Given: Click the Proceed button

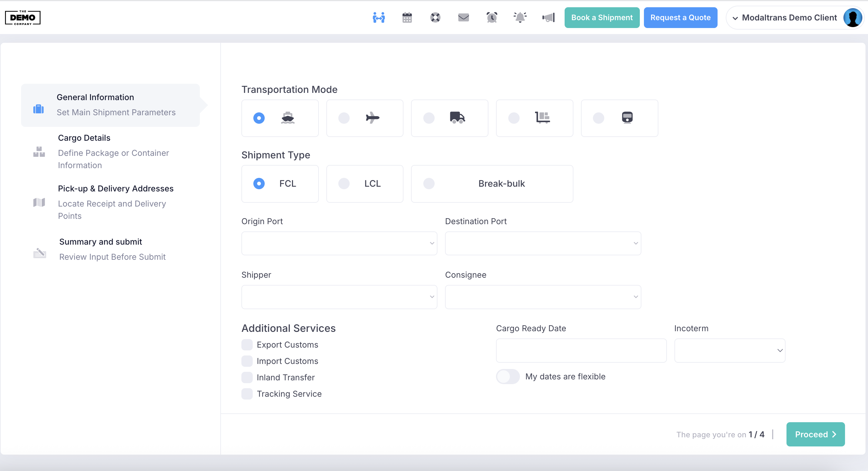Looking at the screenshot, I should pos(815,434).
